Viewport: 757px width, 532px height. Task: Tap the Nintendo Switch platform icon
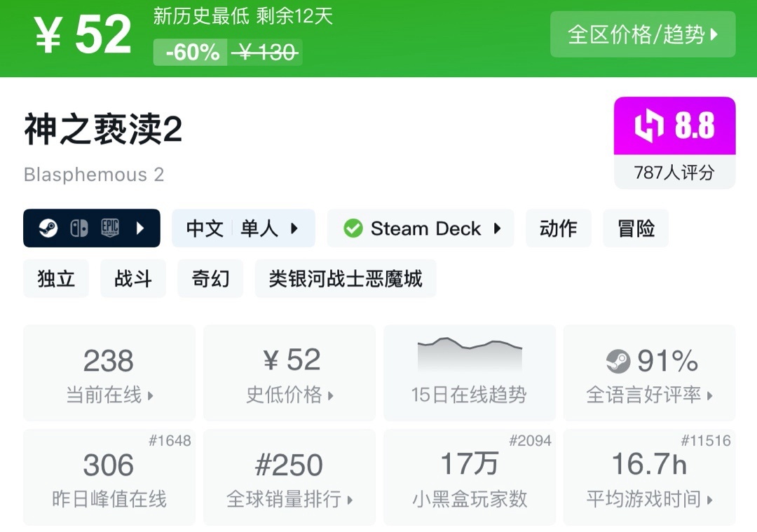click(x=79, y=229)
